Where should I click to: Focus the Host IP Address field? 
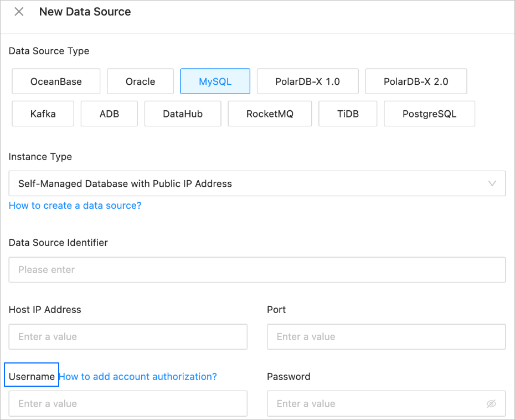pos(128,337)
